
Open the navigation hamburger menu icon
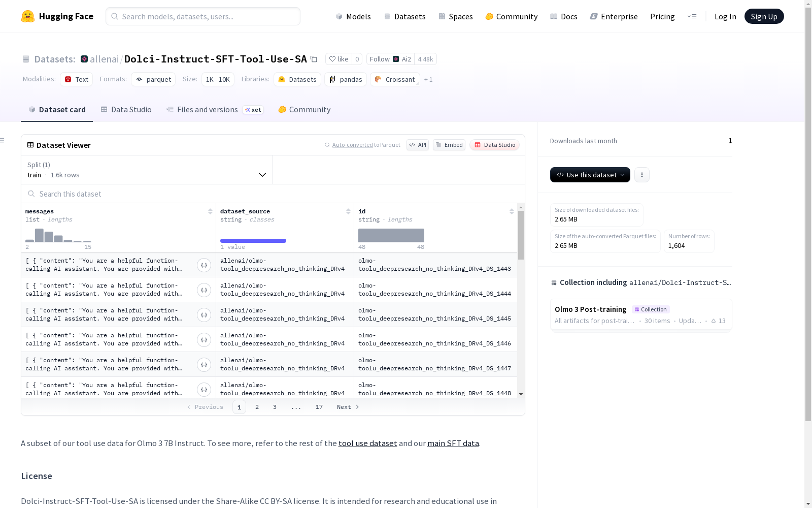tap(692, 16)
